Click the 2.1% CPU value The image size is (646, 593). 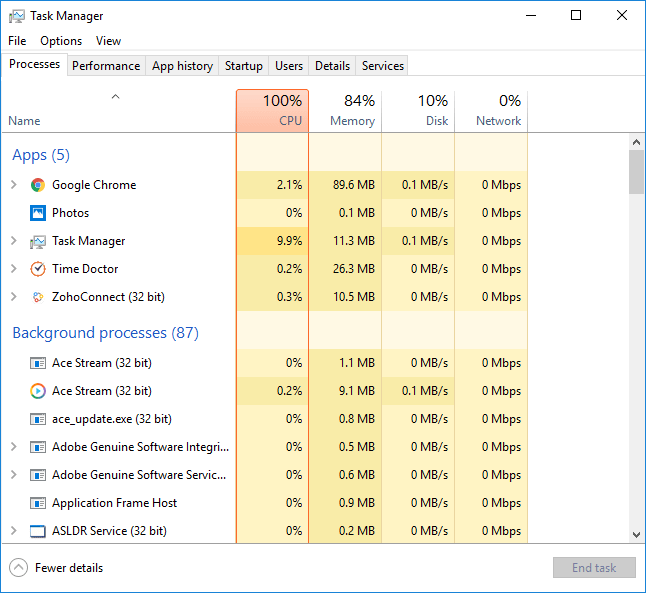(x=289, y=185)
